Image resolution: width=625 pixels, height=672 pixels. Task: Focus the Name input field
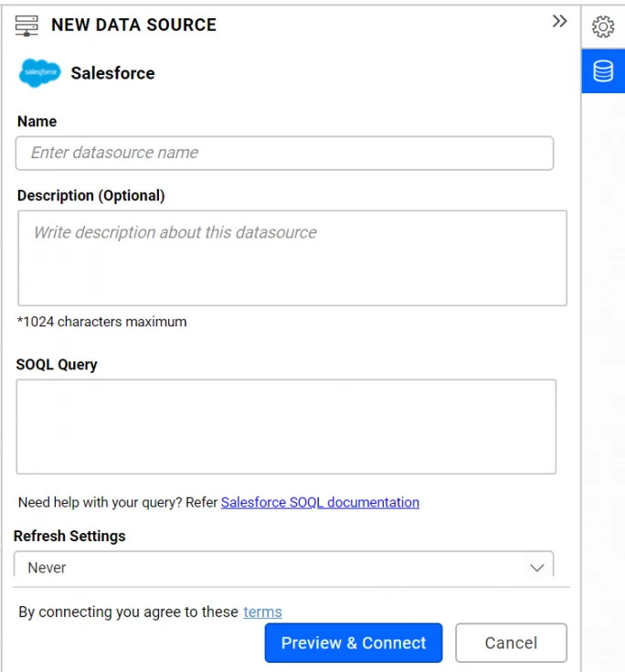tap(284, 153)
